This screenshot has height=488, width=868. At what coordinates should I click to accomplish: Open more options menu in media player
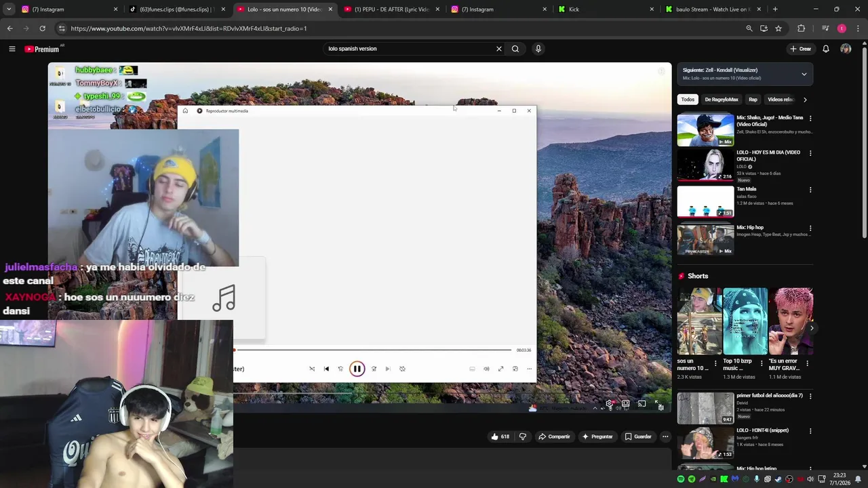click(529, 369)
